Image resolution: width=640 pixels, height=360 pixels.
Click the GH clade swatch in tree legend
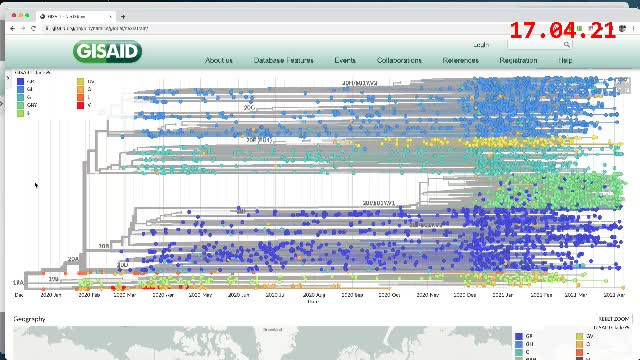tap(20, 89)
